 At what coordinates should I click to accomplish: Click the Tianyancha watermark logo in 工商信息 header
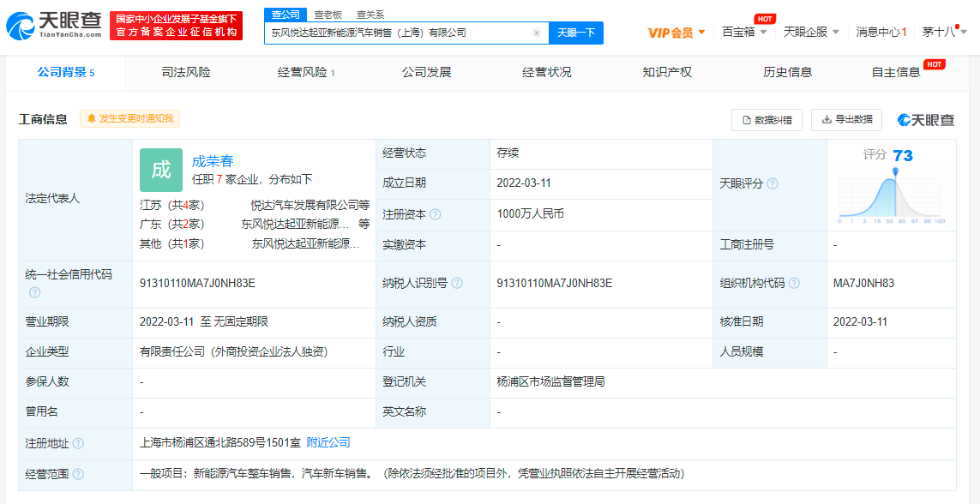[925, 119]
